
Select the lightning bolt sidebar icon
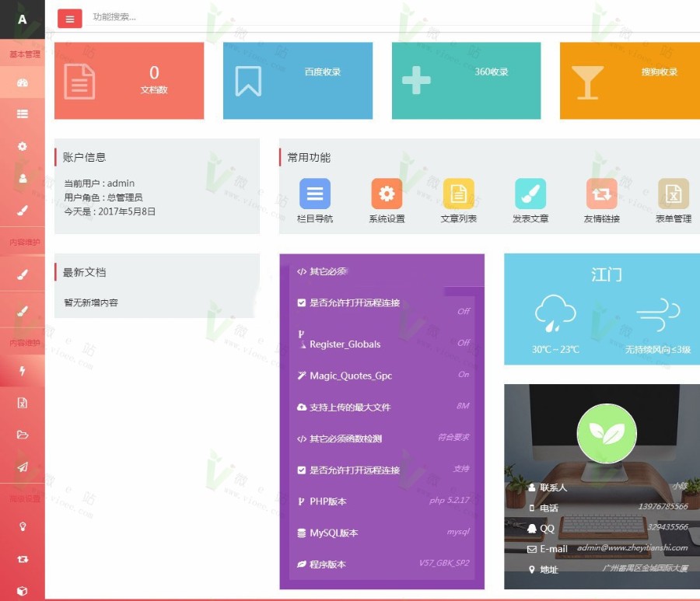tap(23, 371)
